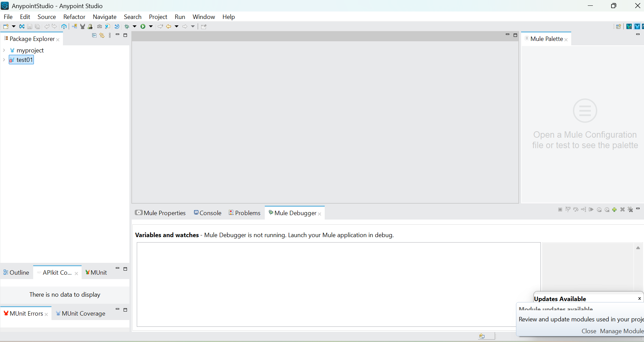
Task: Click the Manage Modules link in popup
Action: coord(622,331)
